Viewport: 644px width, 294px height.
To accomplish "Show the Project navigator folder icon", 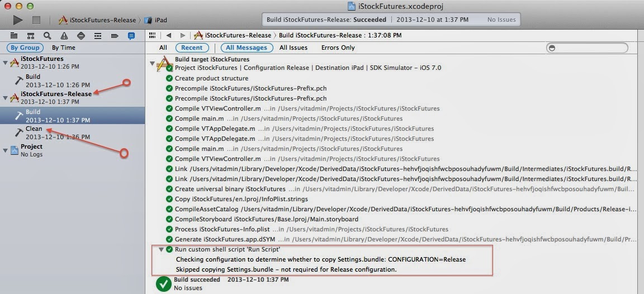I will point(14,36).
